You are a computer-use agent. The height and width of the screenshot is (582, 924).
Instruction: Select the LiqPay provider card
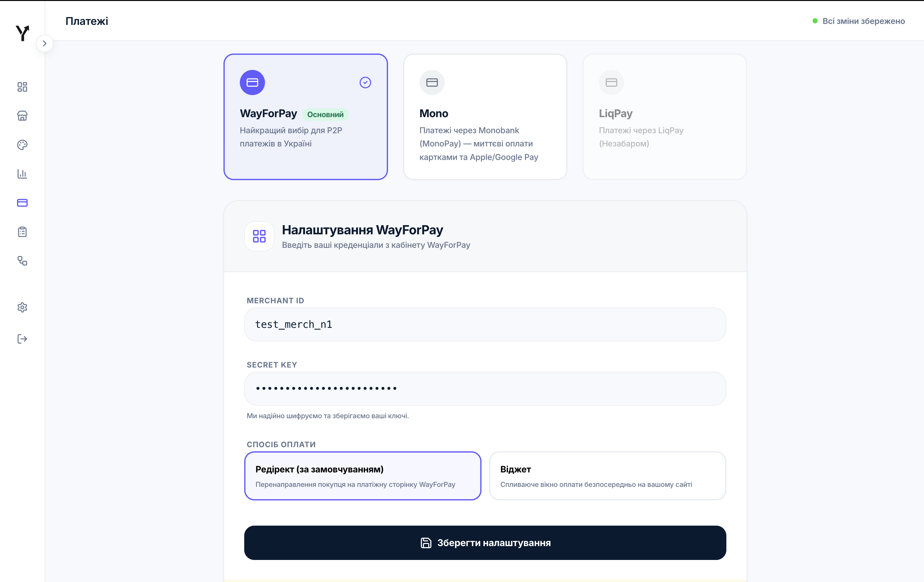coord(665,117)
